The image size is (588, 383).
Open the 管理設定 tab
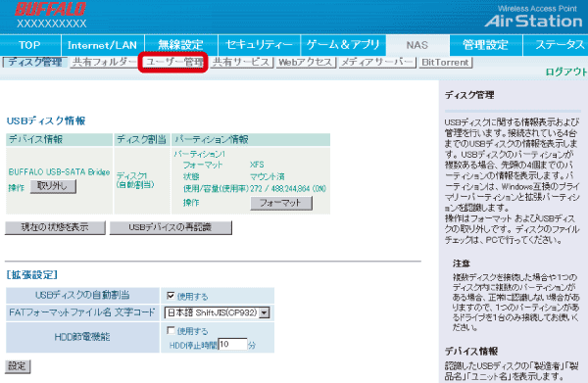tap(485, 45)
